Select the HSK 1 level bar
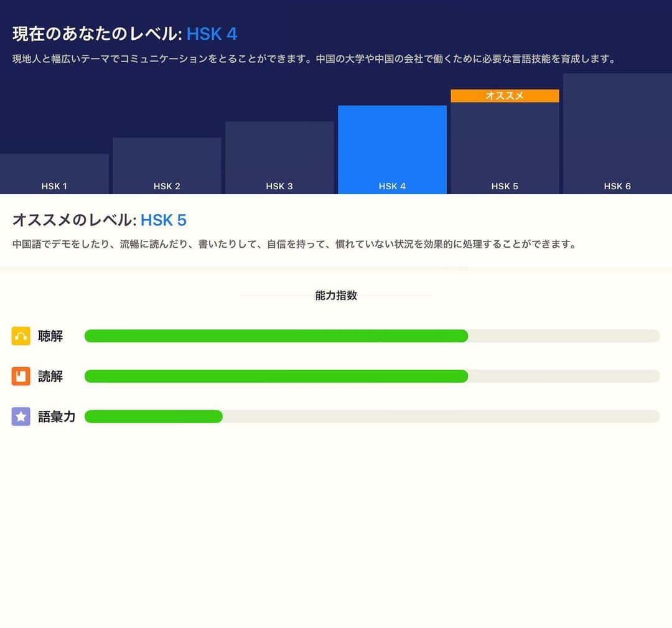Viewport: 672px width, 628px height. pos(54,174)
